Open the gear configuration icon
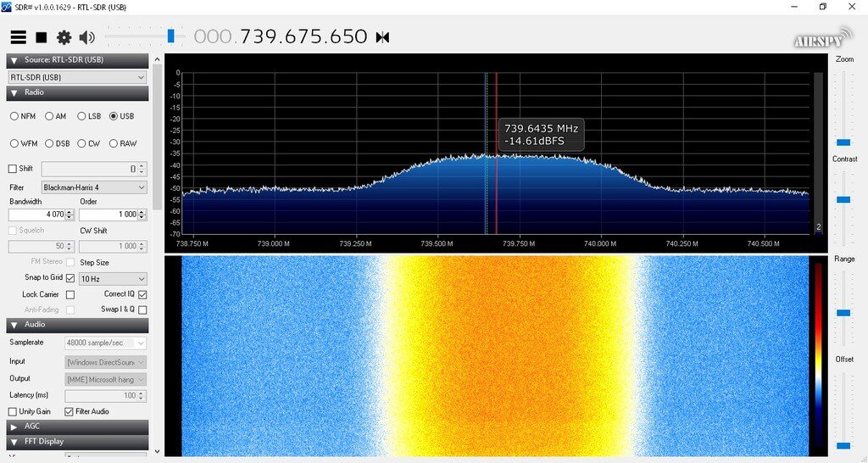 [x=64, y=37]
